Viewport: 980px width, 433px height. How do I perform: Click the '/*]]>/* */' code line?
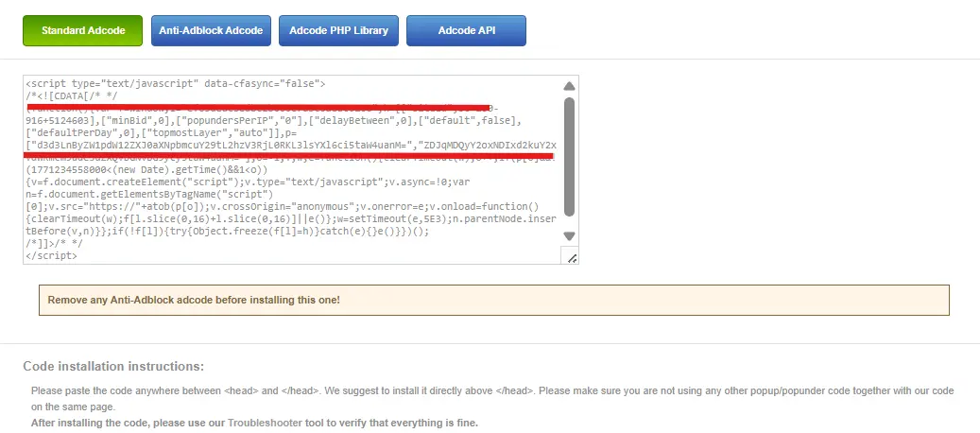[55, 244]
